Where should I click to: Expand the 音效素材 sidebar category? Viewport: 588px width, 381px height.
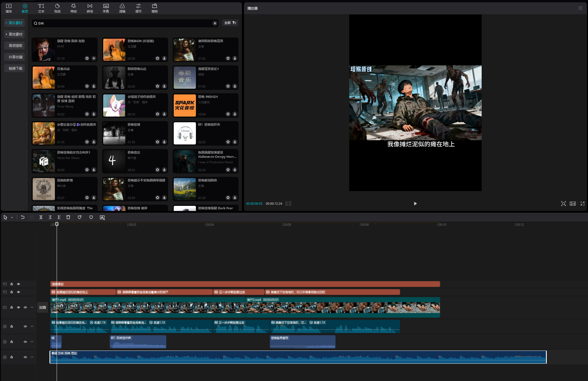point(15,34)
